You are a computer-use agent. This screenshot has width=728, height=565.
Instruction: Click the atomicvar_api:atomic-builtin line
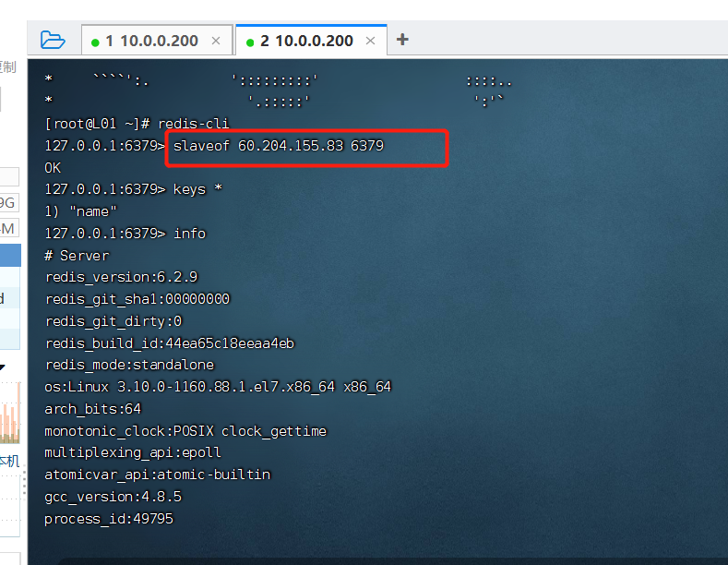pos(158,475)
